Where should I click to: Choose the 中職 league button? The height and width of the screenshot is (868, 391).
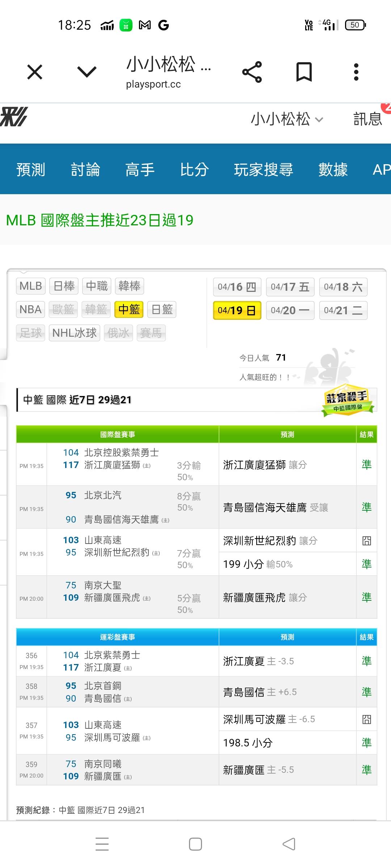(x=97, y=286)
